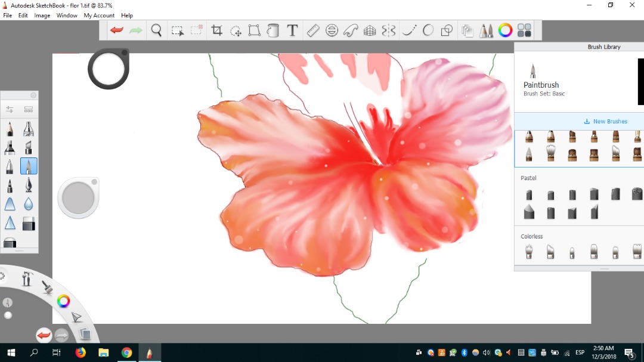Toggle Symmetry drawing mode

pos(389,30)
